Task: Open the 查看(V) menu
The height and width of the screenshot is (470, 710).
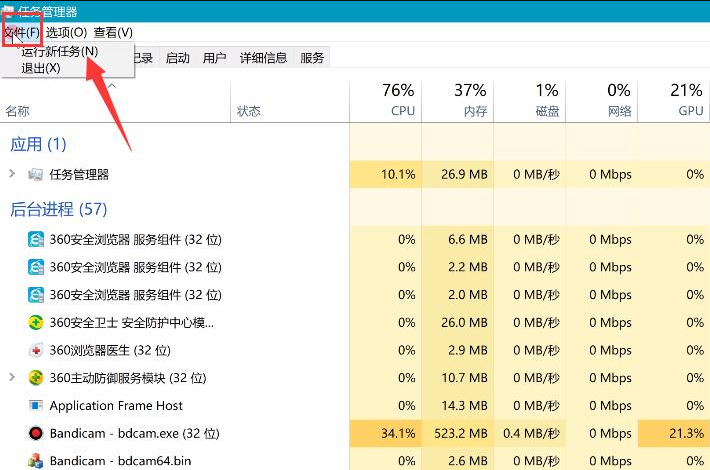Action: [113, 33]
